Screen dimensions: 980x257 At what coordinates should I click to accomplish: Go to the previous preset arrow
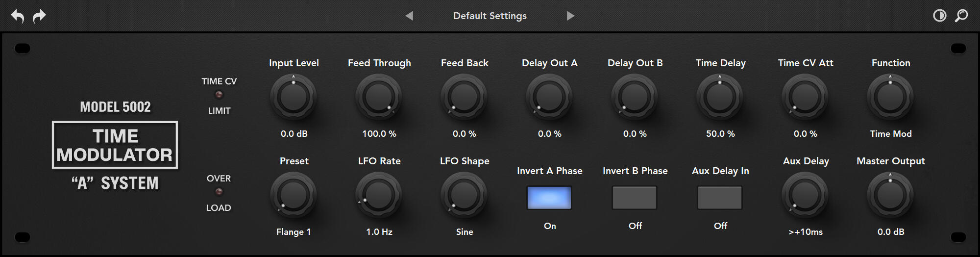pyautogui.click(x=409, y=16)
